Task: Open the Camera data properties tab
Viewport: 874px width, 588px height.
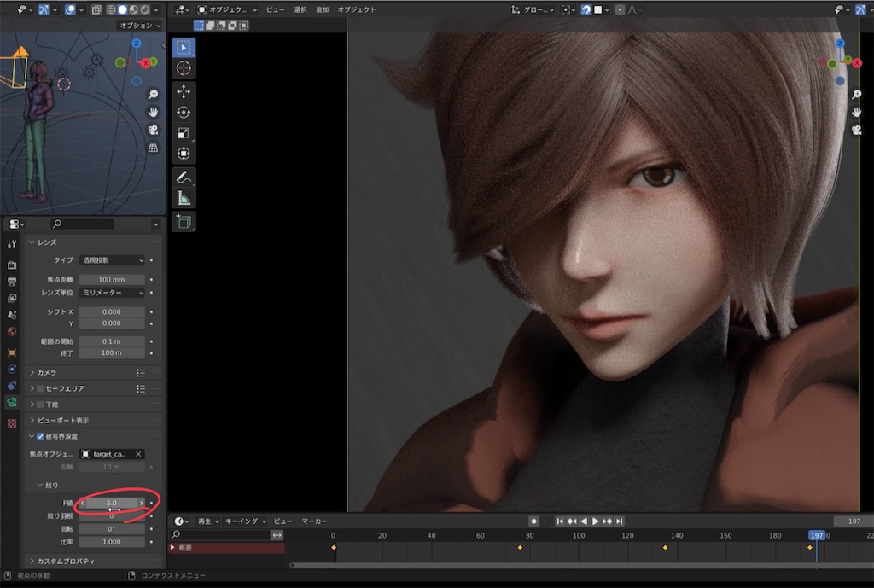Action: pyautogui.click(x=11, y=402)
